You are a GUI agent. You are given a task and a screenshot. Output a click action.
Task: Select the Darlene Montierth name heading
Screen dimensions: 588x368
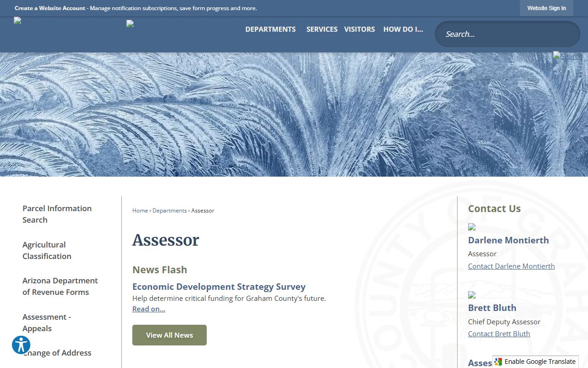tap(509, 240)
